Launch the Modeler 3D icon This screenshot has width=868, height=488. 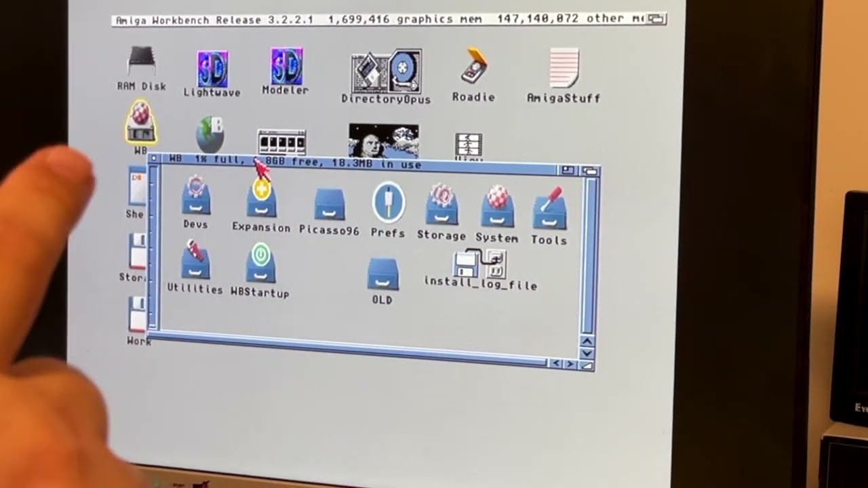(286, 66)
